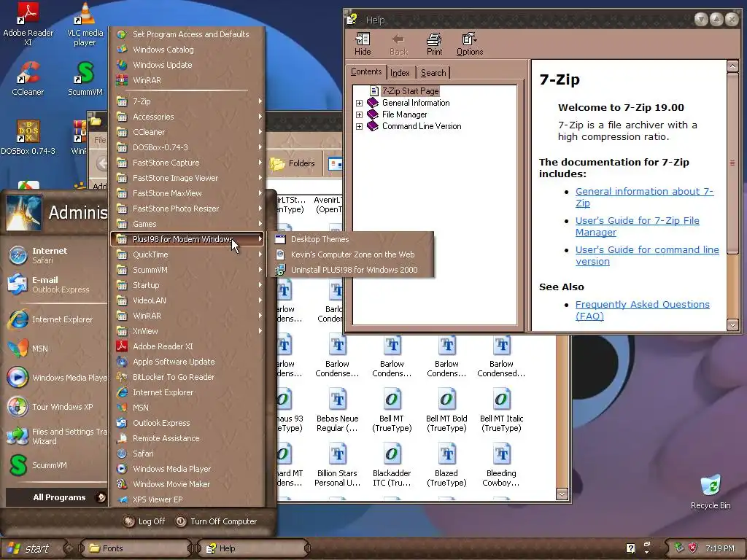Click All Programs in Start menu
Screen dimensions: 747x560
[56, 497]
